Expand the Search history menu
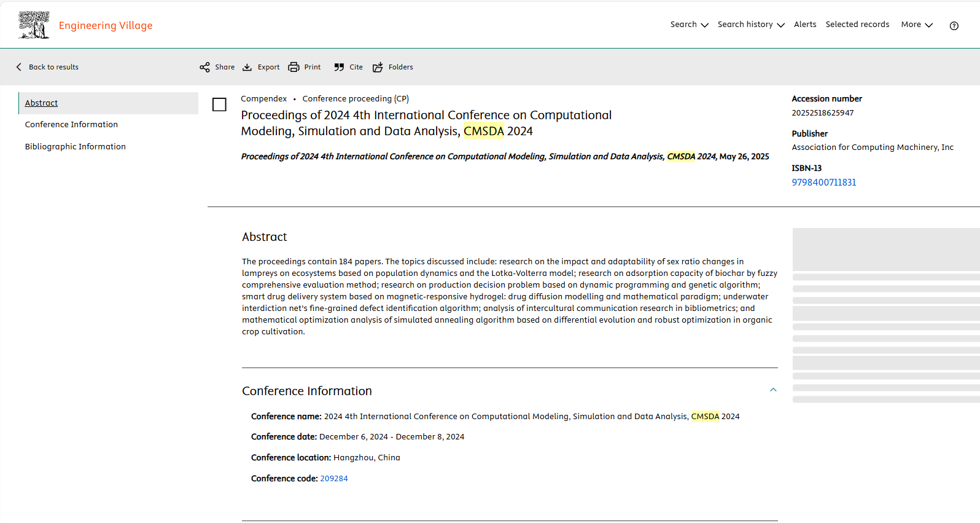This screenshot has width=980, height=523. pos(751,25)
